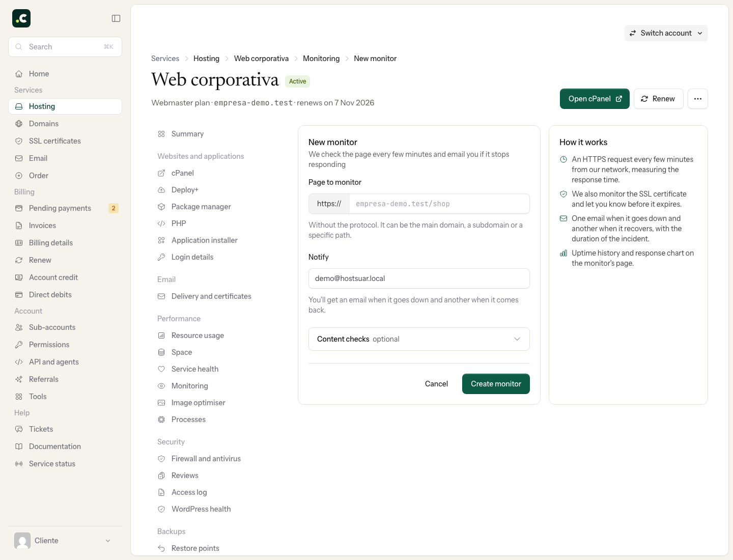Focus the Page to monitor URL field
The width and height of the screenshot is (733, 560).
tap(439, 204)
